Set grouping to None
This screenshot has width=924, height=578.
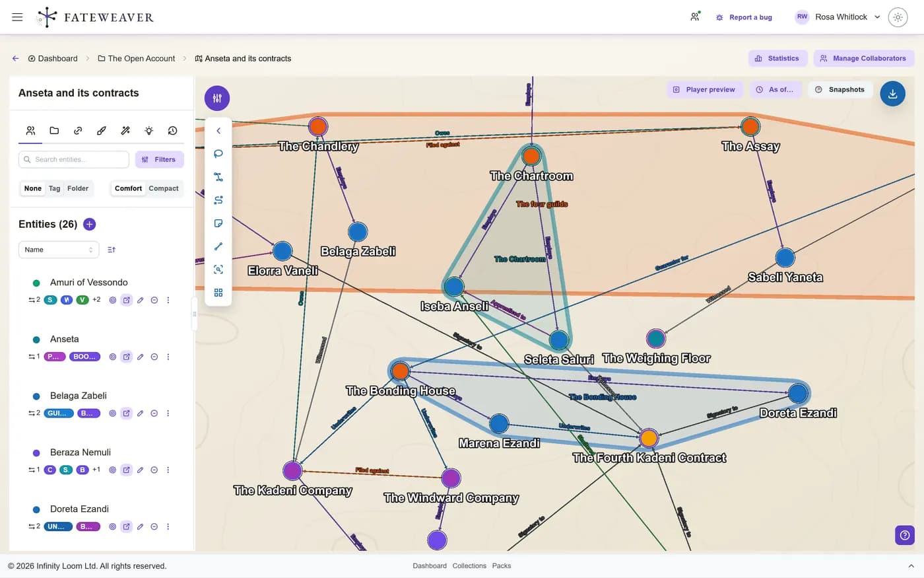coord(33,188)
